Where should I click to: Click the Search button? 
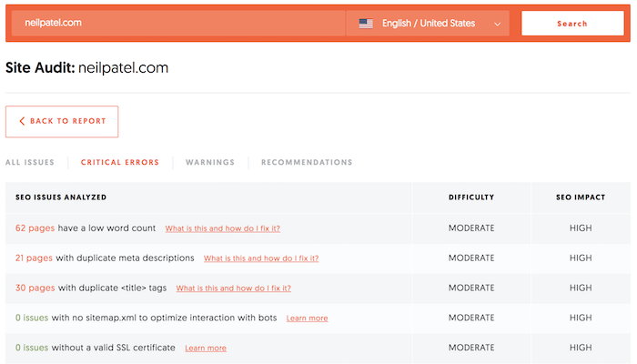[572, 24]
